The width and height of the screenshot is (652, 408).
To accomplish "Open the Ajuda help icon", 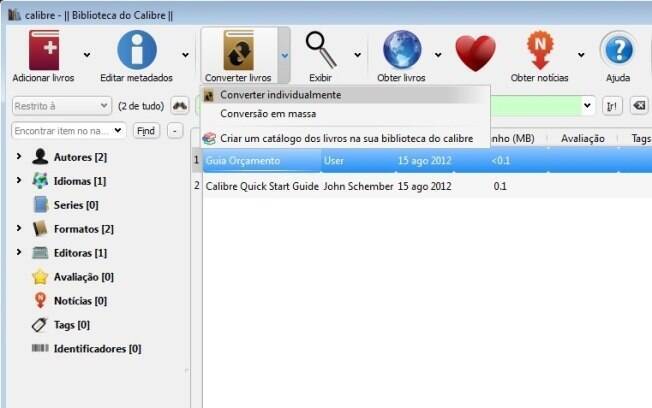I will (618, 50).
